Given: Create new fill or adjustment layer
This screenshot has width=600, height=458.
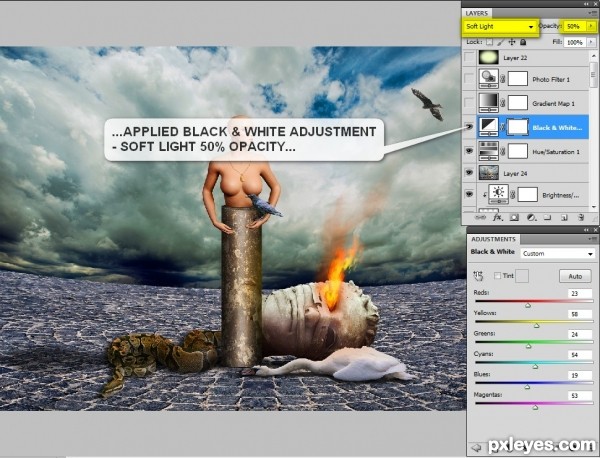Looking at the screenshot, I should (531, 217).
